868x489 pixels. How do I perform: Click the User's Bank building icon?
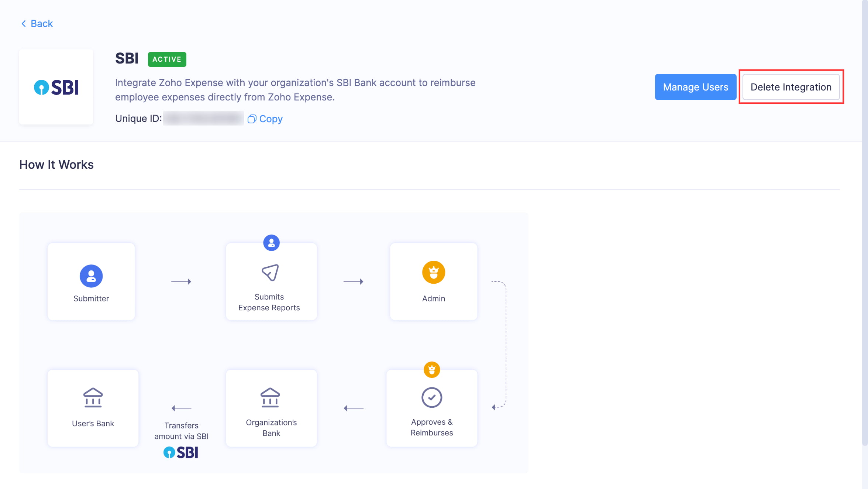point(93,397)
